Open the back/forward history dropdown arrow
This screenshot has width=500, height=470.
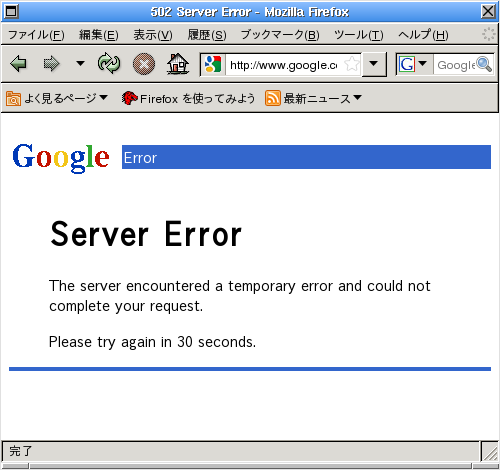point(80,63)
